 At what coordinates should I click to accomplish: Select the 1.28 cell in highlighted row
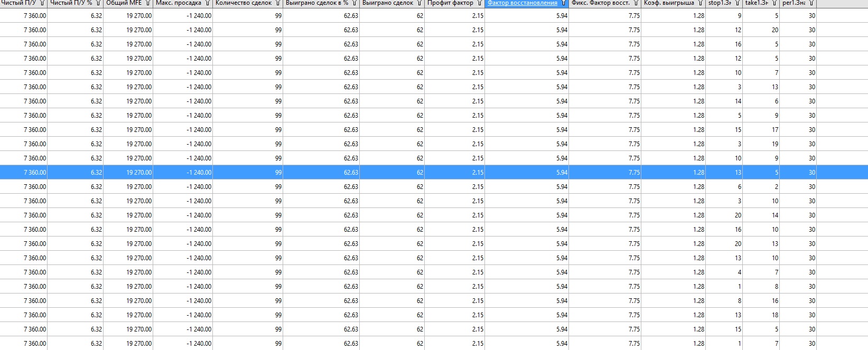[674, 173]
